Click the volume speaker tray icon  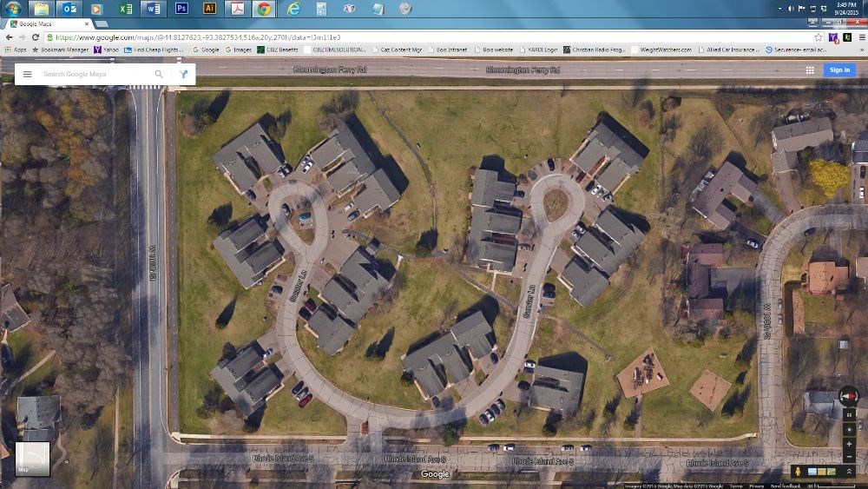click(791, 9)
